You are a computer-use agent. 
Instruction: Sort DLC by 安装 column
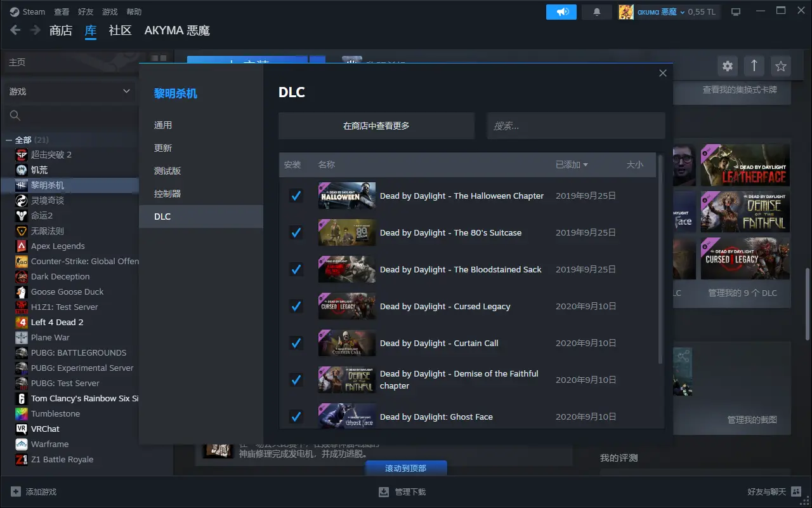[x=292, y=164]
